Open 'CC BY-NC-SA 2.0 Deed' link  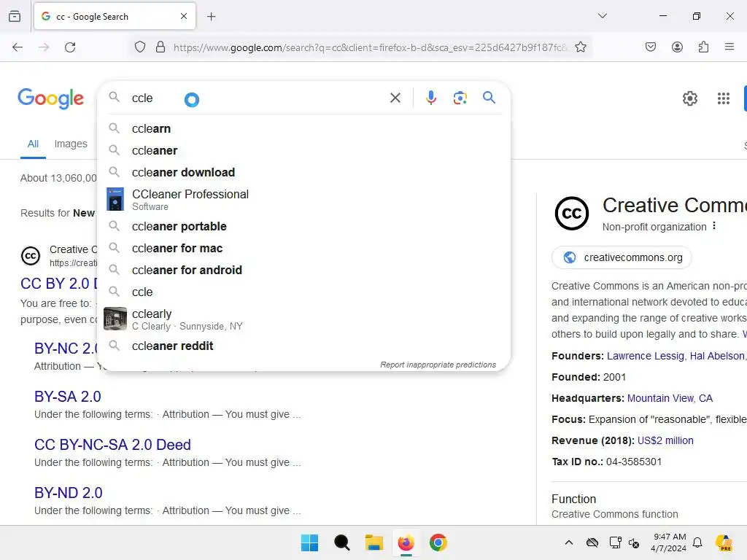[112, 445]
